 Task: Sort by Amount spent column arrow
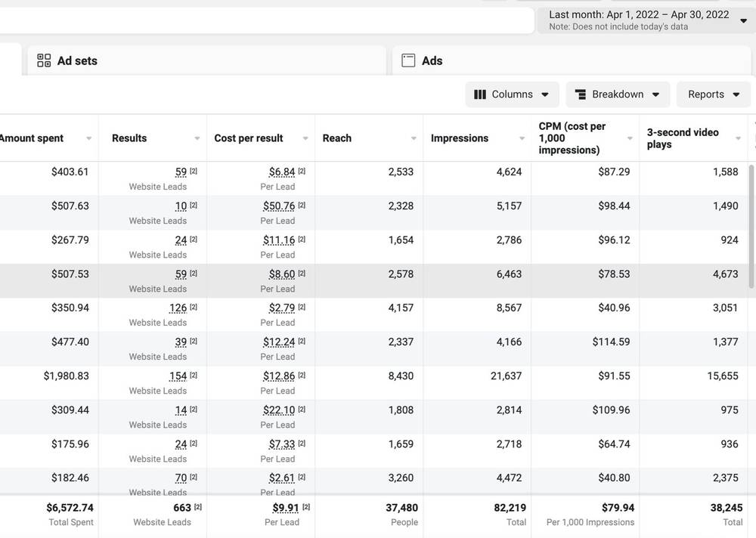pos(88,138)
